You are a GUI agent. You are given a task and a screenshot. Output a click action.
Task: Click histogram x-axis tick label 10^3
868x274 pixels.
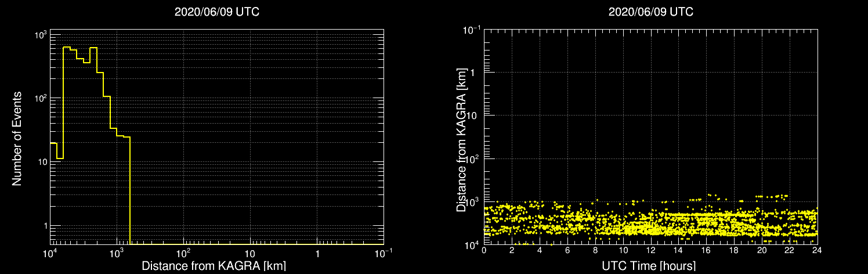pyautogui.click(x=117, y=253)
